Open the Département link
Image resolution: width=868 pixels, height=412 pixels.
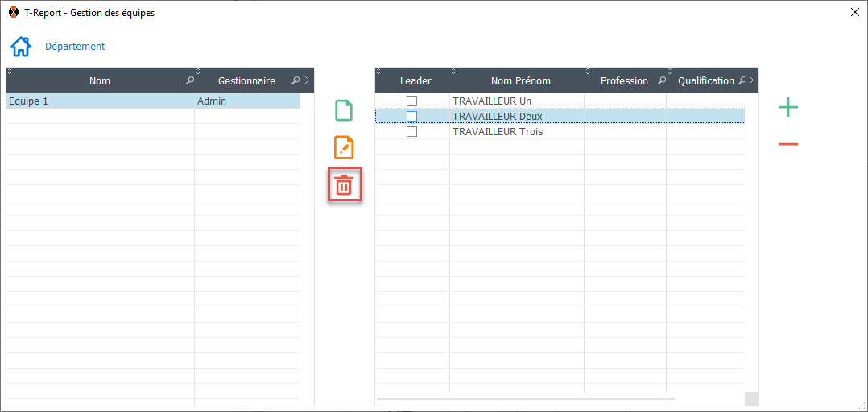pos(75,47)
